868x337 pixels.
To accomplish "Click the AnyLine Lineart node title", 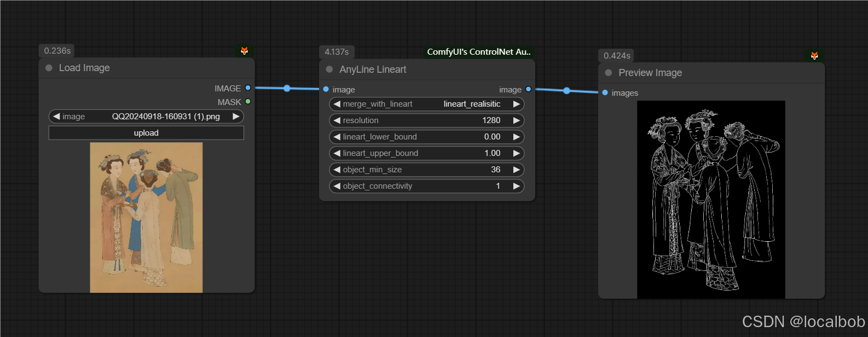I will 373,69.
